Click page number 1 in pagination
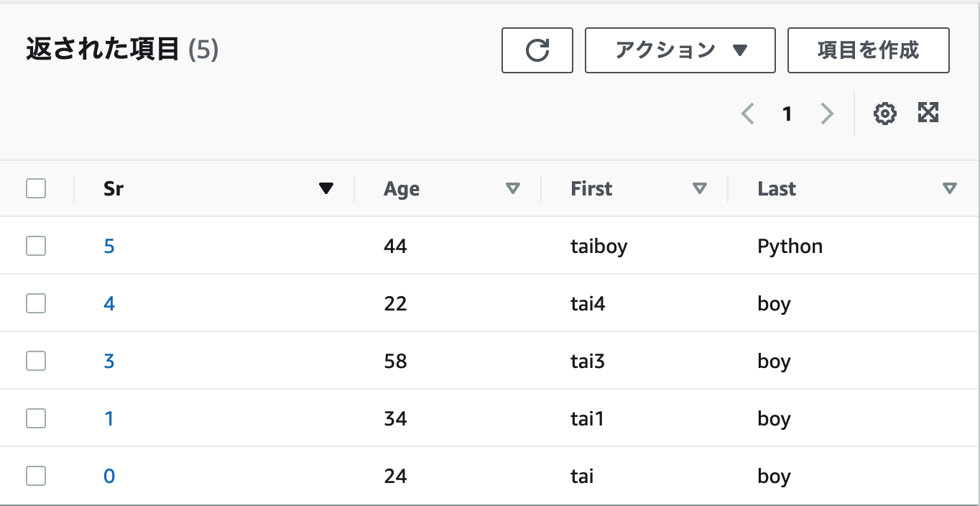Image resolution: width=980 pixels, height=506 pixels. (787, 114)
